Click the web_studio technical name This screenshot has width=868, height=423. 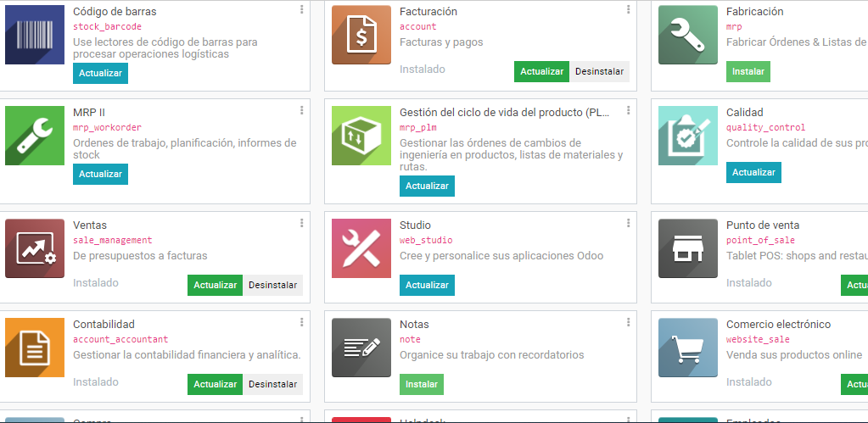(x=426, y=240)
